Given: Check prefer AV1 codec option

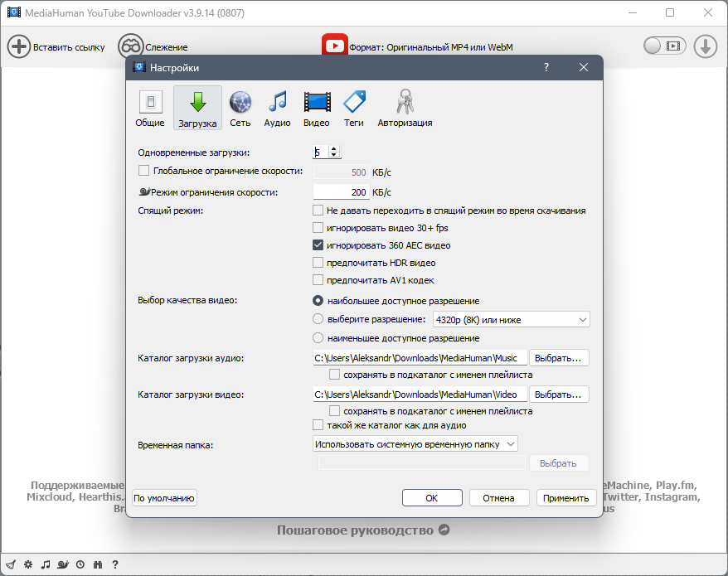Looking at the screenshot, I should (x=318, y=280).
